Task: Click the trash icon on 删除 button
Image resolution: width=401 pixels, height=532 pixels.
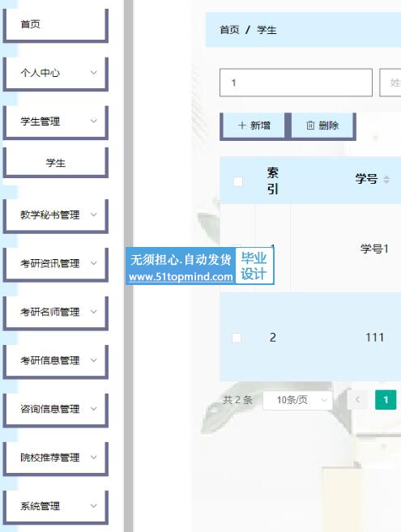Action: click(310, 126)
